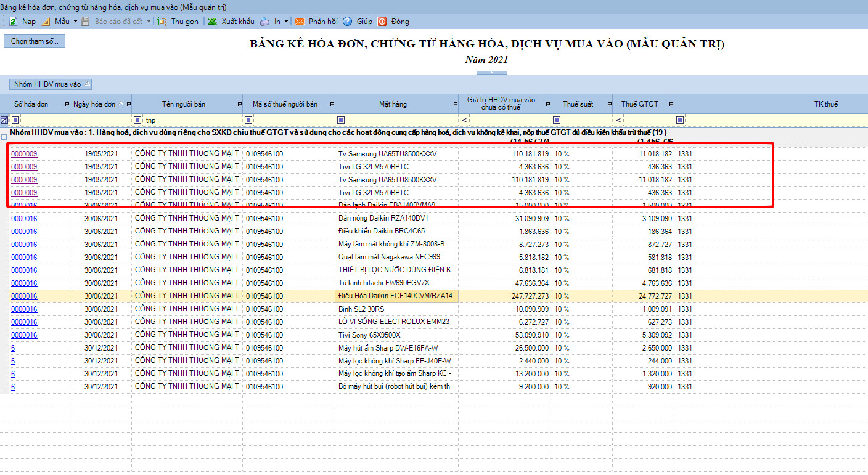The width and height of the screenshot is (868, 475).
Task: Select the value 247.727.273 cell
Action: coord(505,296)
